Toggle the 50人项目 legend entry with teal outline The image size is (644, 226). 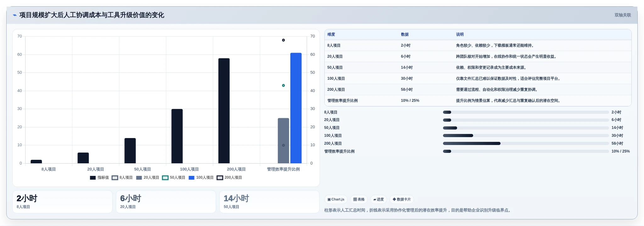pyautogui.click(x=174, y=178)
